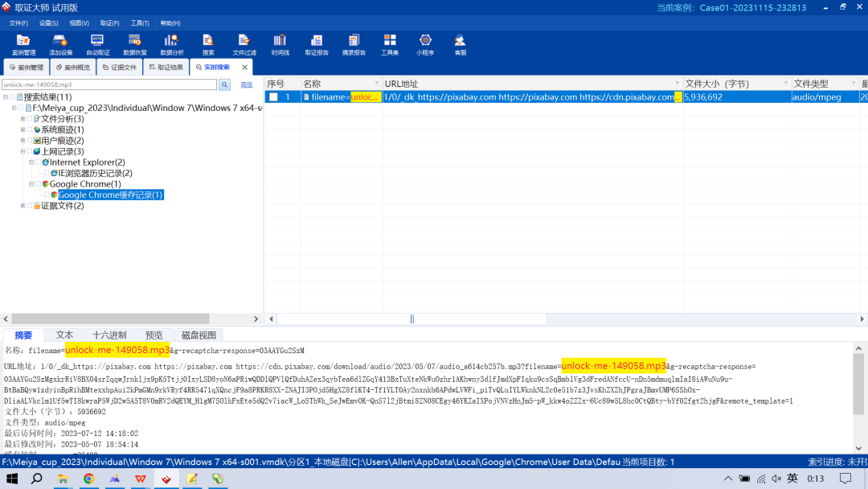Click the search input field

109,84
